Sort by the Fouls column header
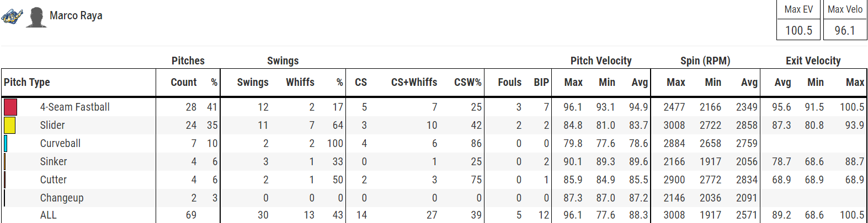 (x=509, y=82)
